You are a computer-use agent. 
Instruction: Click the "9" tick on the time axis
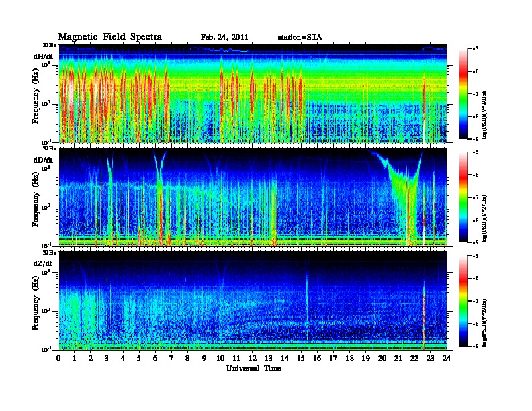[204, 358]
